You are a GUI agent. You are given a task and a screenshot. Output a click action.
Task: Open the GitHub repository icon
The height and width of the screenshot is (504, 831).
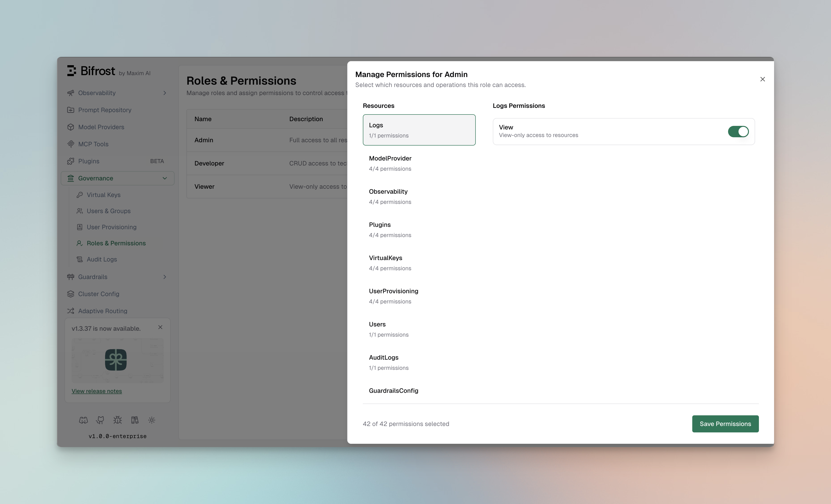coord(100,420)
